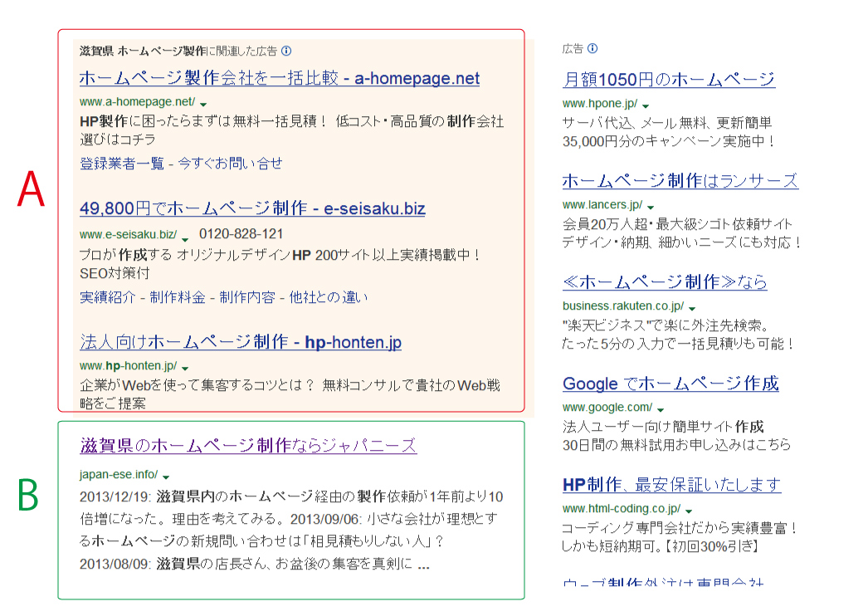The height and width of the screenshot is (616, 868).
Task: Click the snippet line 30日間の無料試用お申し込みはこちら
Action: (676, 445)
